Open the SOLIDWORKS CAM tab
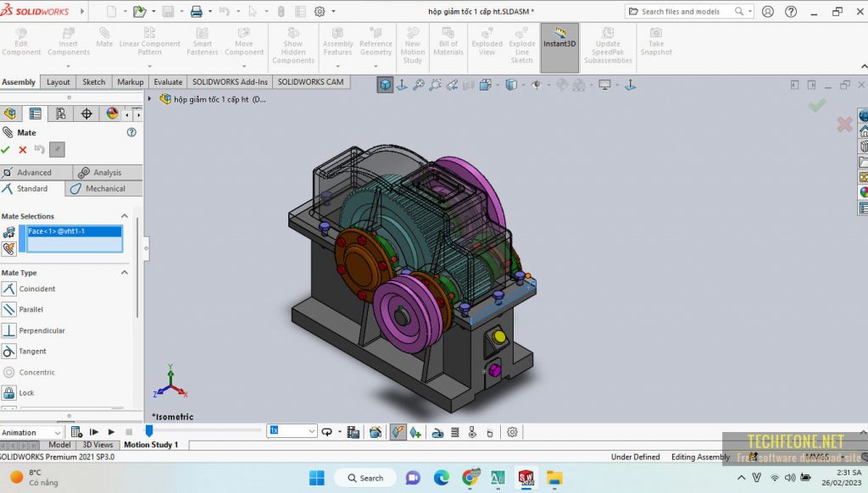This screenshot has width=868, height=493. [310, 82]
